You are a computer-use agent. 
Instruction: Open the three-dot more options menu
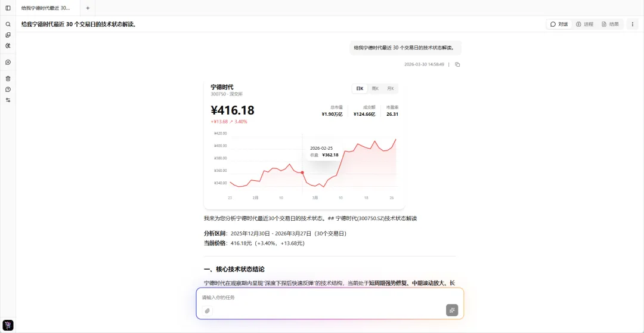[633, 24]
